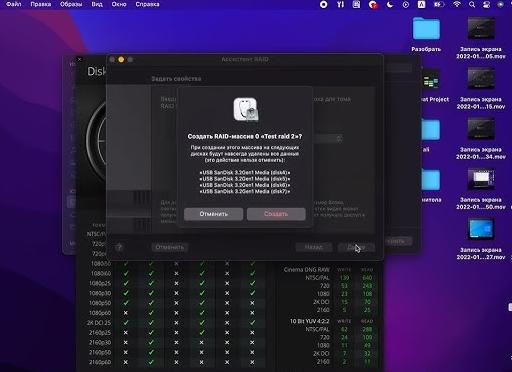Click Отменить in the RAID confirmation dialog
The image size is (512, 372).
click(x=213, y=214)
